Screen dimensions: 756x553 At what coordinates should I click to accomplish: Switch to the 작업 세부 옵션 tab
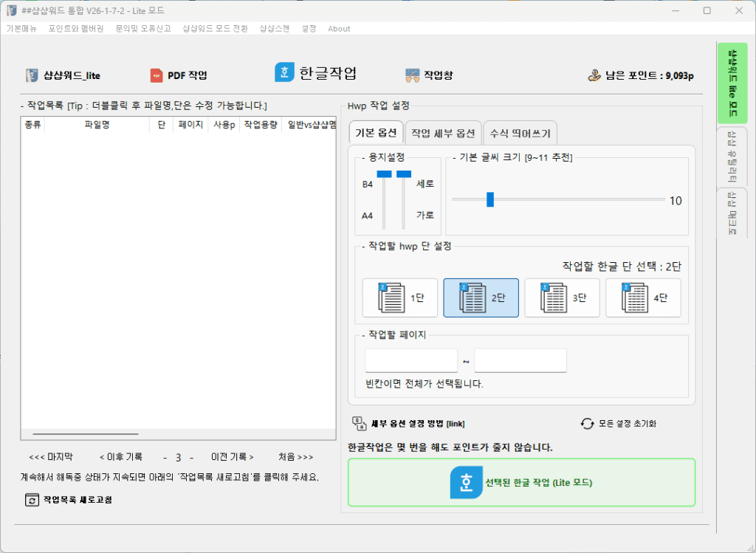[443, 132]
